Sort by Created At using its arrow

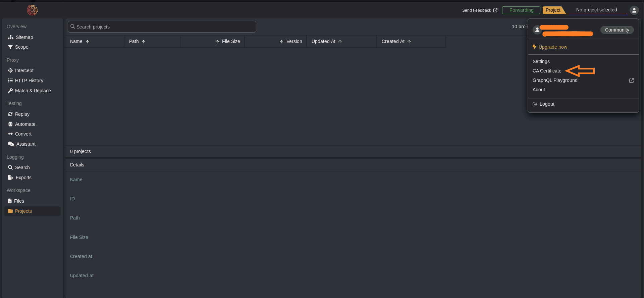point(409,42)
